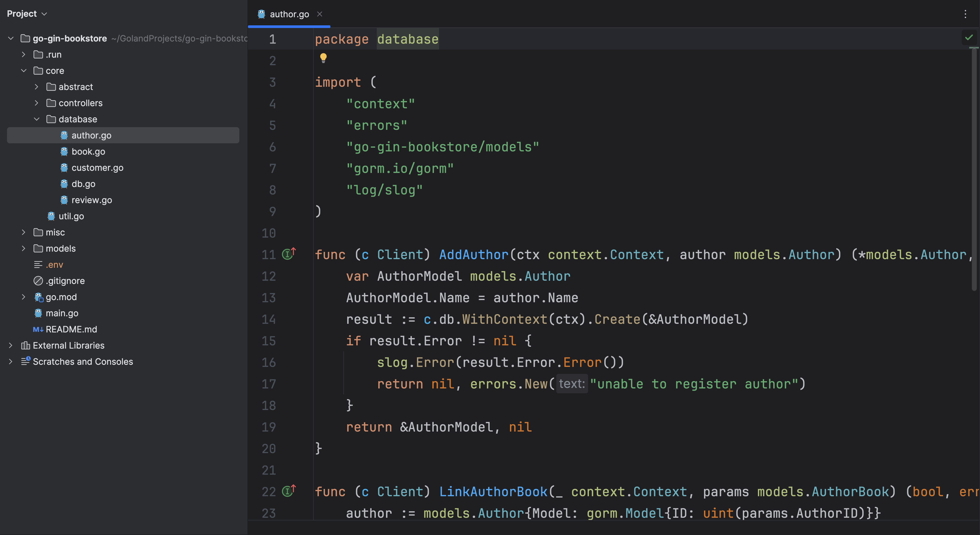Select go.mod module file in tree
This screenshot has height=535, width=980.
point(61,297)
